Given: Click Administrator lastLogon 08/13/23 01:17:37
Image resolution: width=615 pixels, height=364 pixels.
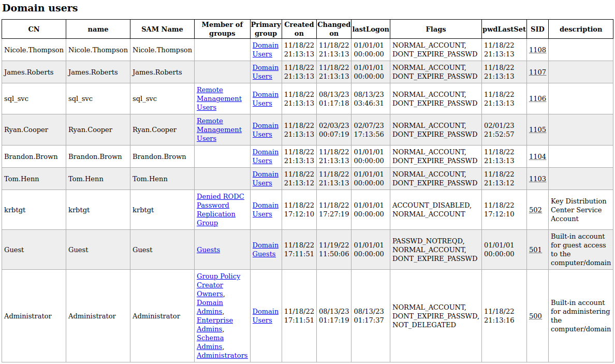Looking at the screenshot, I should pos(369,316).
